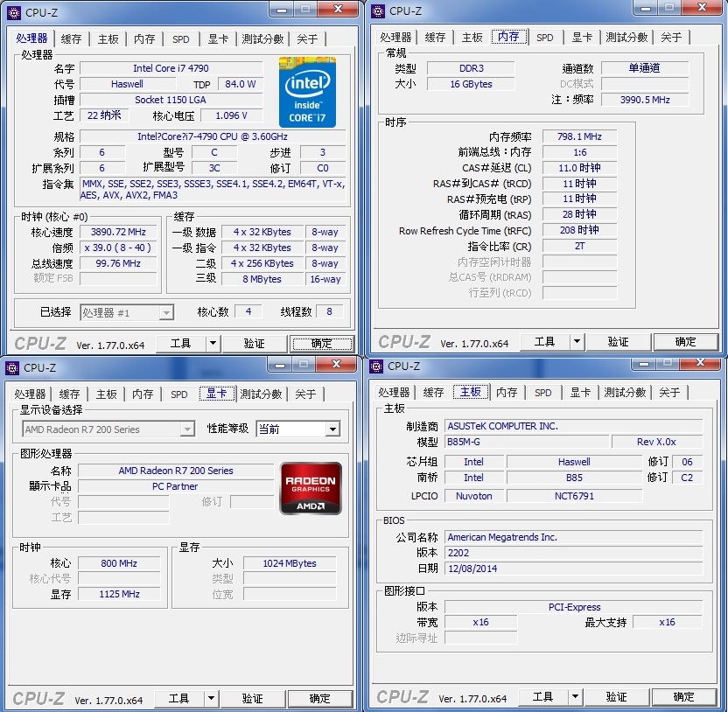Click 工具 button in mainboard window
The image size is (728, 712).
[542, 696]
